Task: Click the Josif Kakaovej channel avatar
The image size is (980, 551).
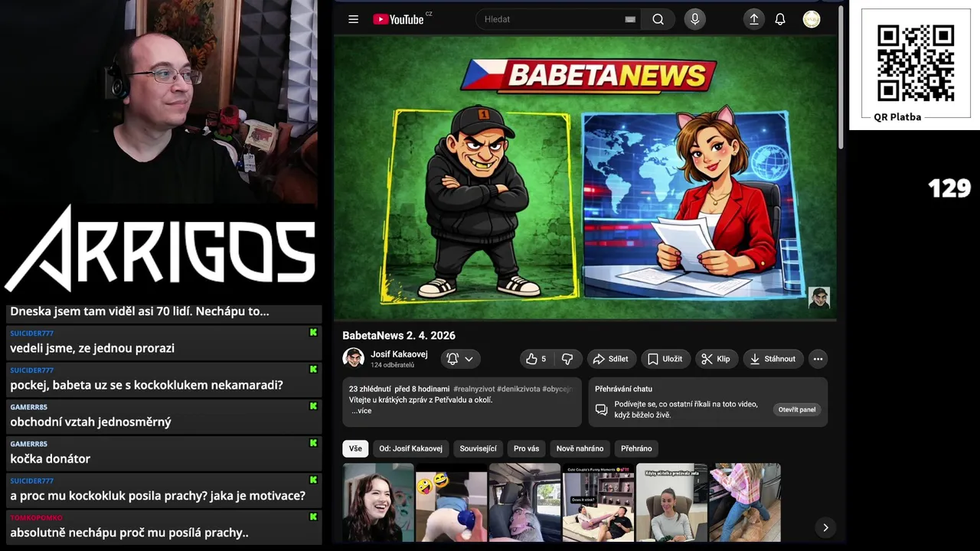Action: pos(353,358)
